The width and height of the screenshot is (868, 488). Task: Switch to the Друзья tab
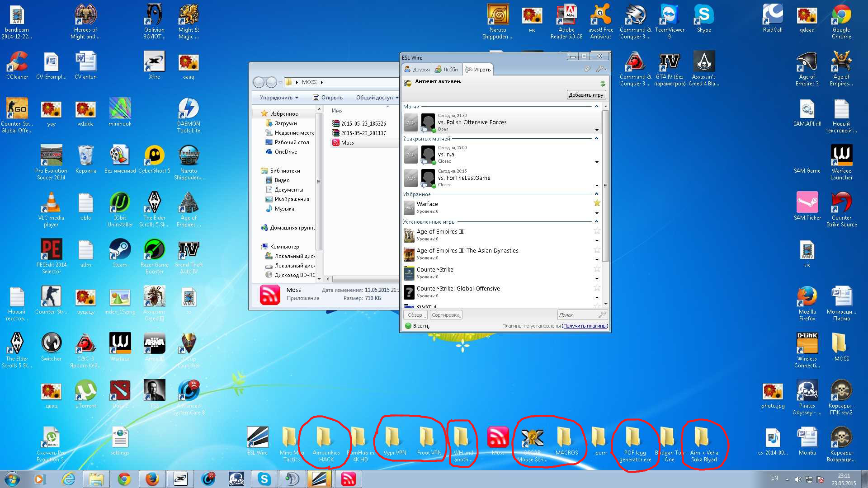(417, 70)
